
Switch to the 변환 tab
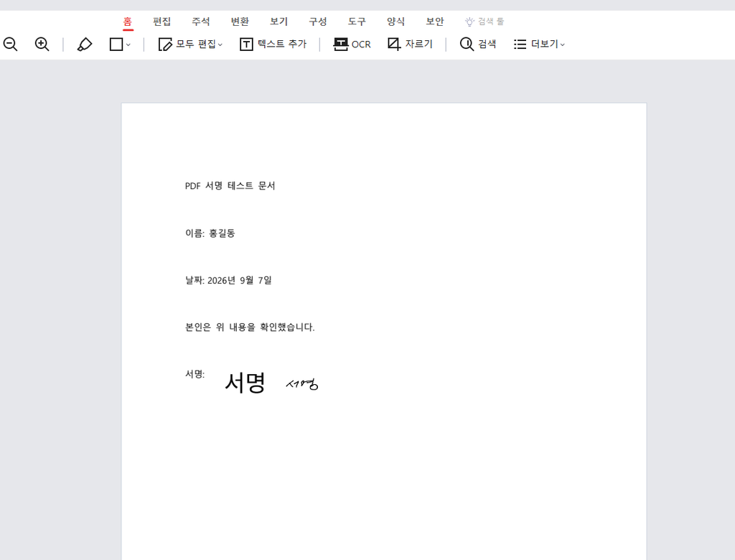pos(240,22)
